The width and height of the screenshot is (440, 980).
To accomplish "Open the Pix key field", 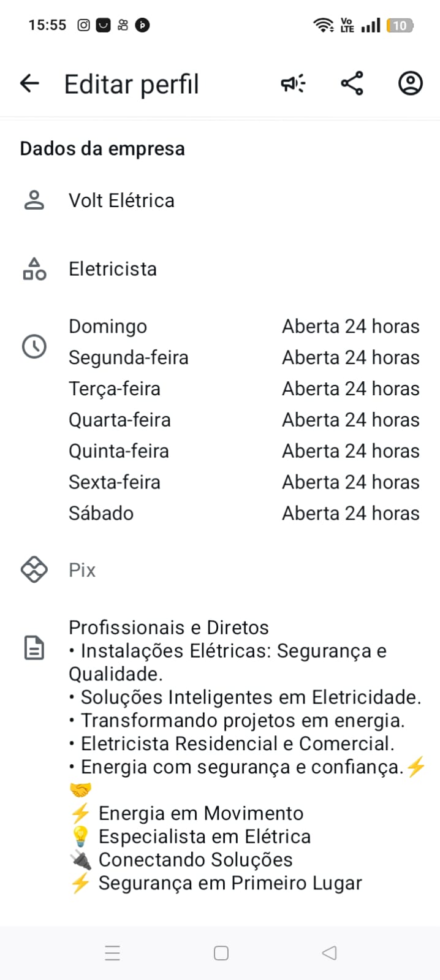I will [x=82, y=570].
